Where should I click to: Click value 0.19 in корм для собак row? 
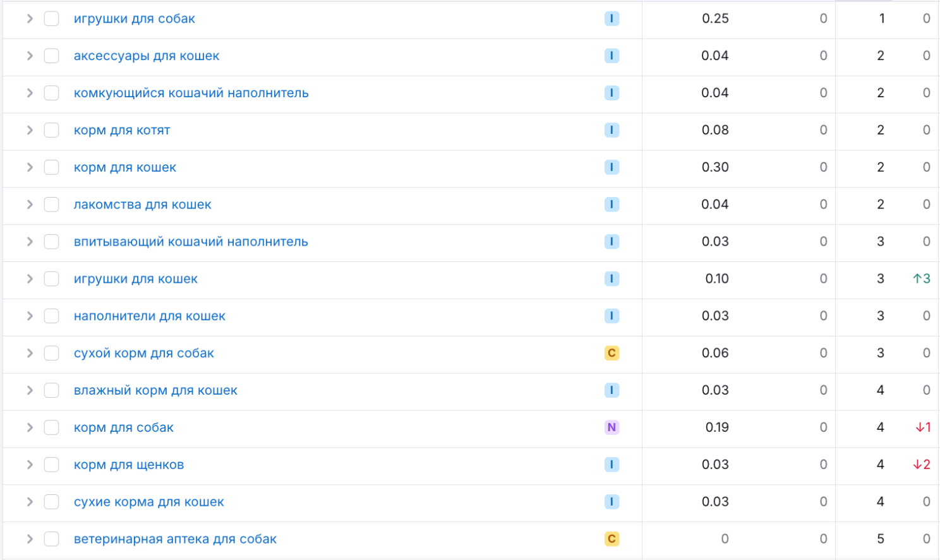coord(717,427)
